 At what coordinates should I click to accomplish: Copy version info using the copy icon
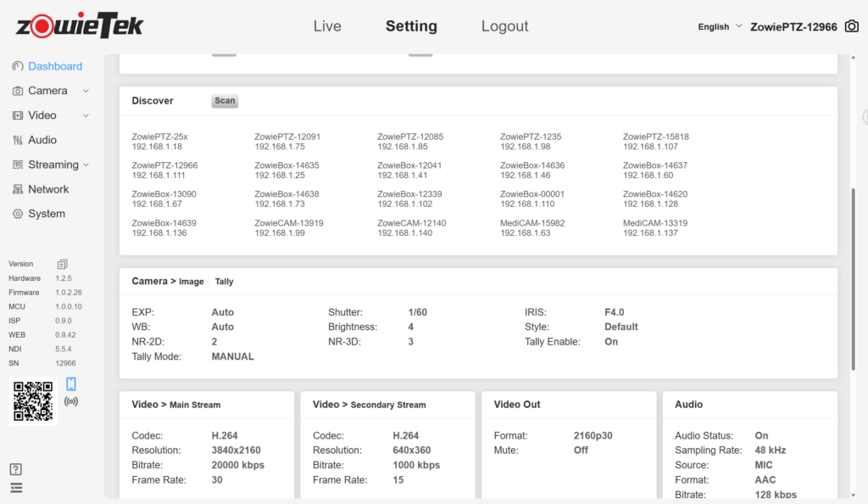coord(62,264)
